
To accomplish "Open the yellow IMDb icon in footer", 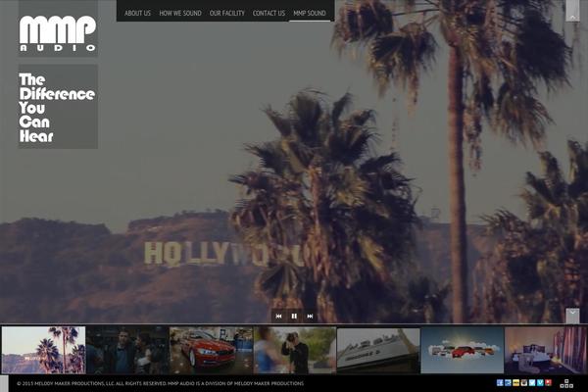I will (516, 382).
